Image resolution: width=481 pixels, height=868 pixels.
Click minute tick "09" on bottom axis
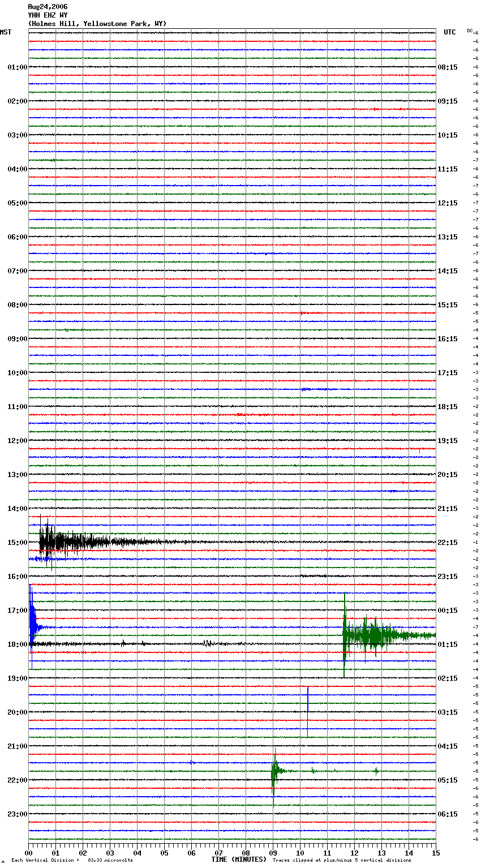[x=273, y=853]
